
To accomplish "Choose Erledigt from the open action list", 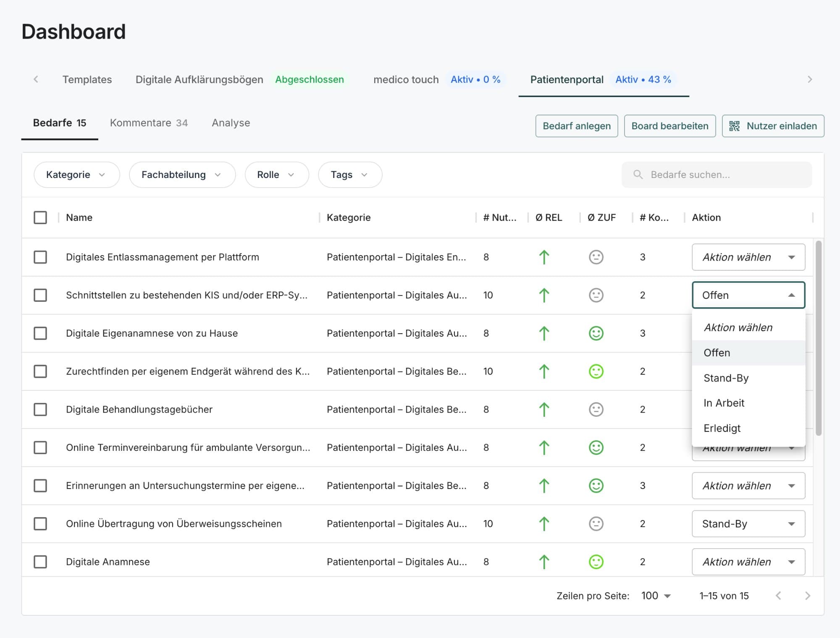I will 722,428.
